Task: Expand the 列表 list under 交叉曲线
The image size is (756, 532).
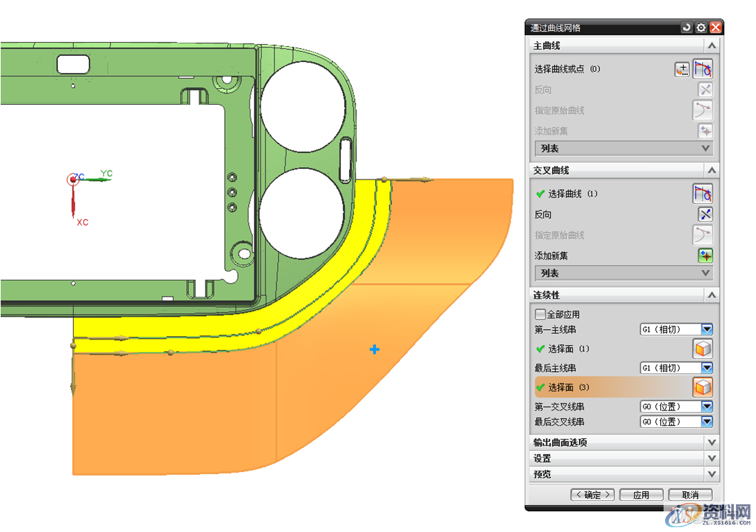Action: coord(705,273)
